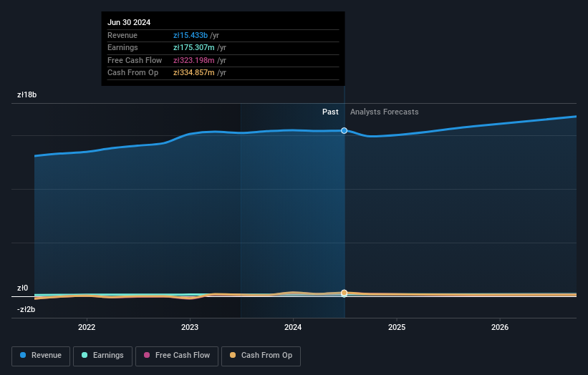Click the zł15.433b revenue value in tooltip
Screen dimensions: 588x375
[x=191, y=35]
